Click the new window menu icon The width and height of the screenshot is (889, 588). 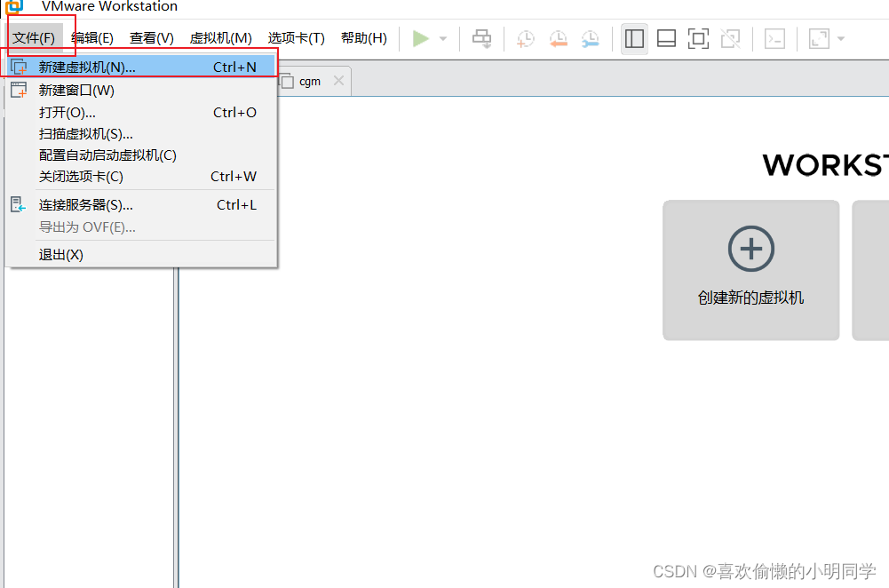click(19, 91)
